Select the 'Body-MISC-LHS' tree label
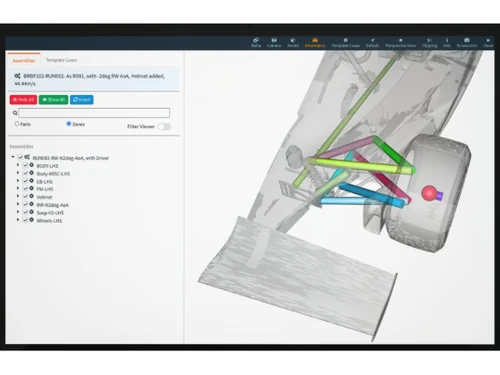Viewport: 500px width, 375px height. point(53,174)
